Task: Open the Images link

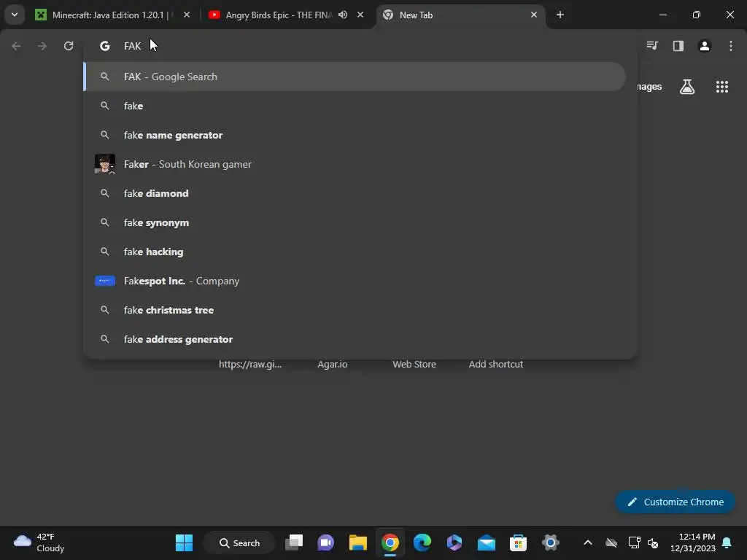Action: [x=649, y=87]
